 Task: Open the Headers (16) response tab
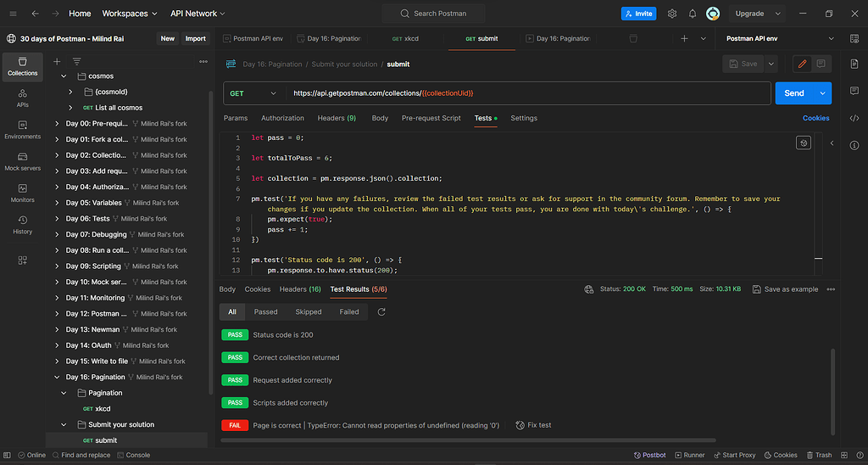tap(300, 289)
